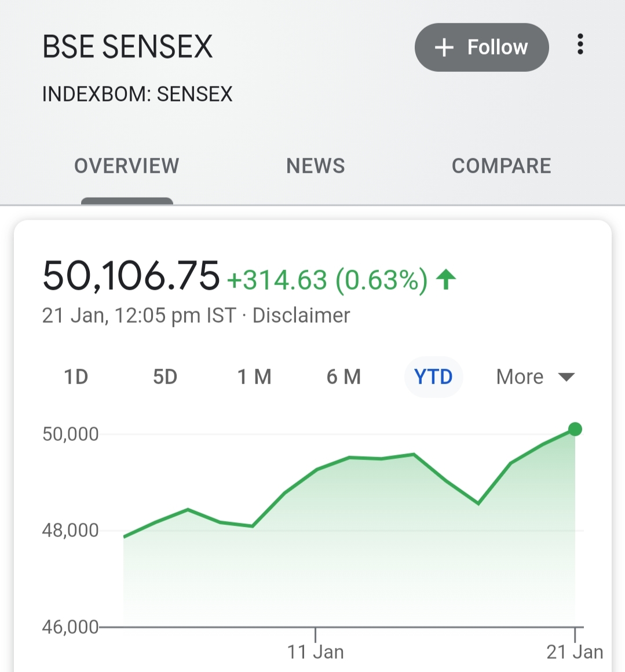The height and width of the screenshot is (672, 625).
Task: Expand the More time ranges dropdown
Action: point(535,377)
